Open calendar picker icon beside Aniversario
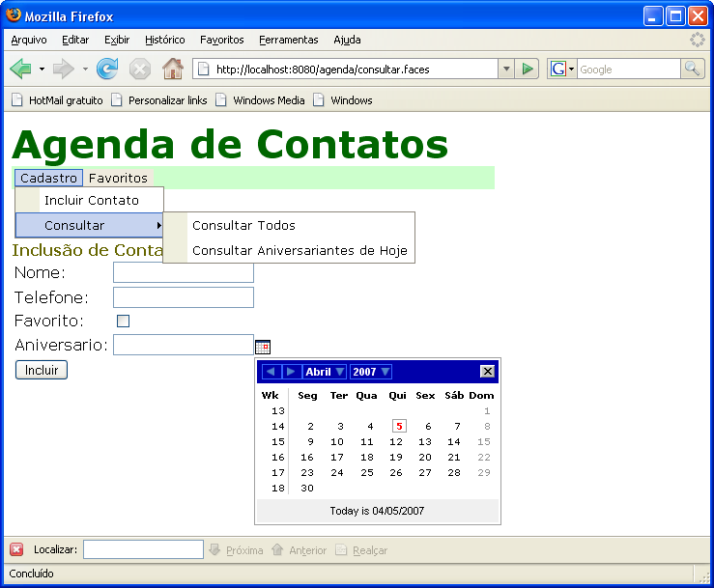Viewport: 714px width, 588px height. [263, 347]
